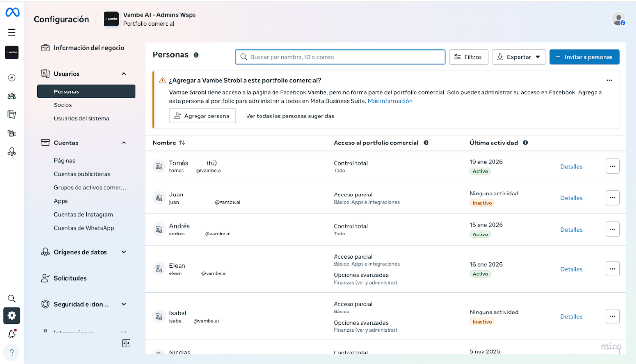Toggle the sidebar collapse panel icon
Image resolution: width=636 pixels, height=364 pixels.
click(126, 343)
